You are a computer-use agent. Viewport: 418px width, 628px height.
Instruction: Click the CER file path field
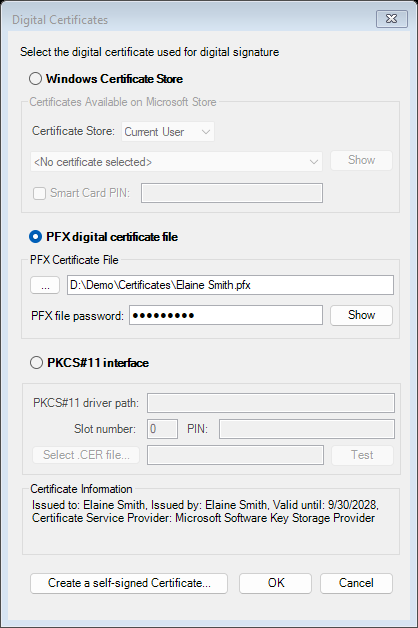[x=235, y=455]
